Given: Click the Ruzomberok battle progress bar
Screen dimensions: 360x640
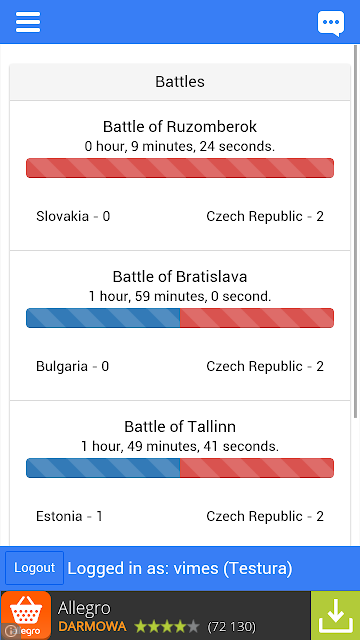Looking at the screenshot, I should click(180, 168).
